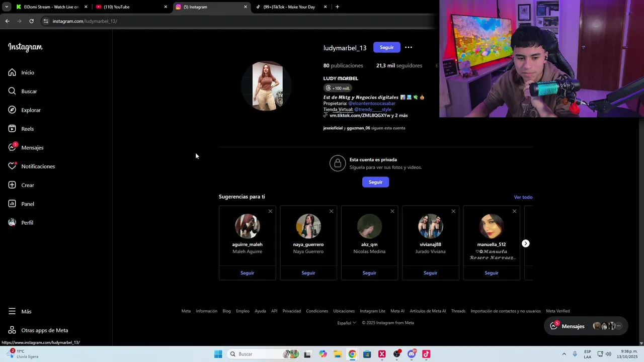Open Notificaciones heart icon
Viewport: 644px width, 362px height.
[12, 166]
